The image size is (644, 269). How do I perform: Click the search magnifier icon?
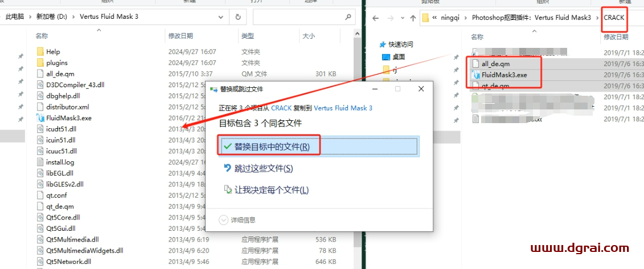click(x=348, y=17)
